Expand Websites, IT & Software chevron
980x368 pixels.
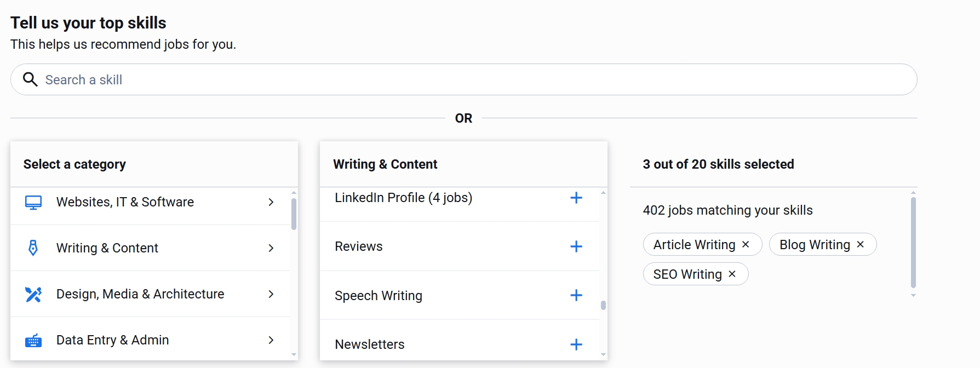[271, 202]
